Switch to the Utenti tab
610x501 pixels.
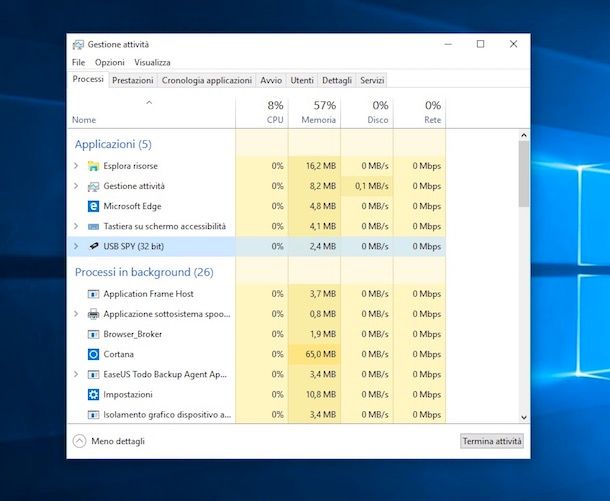click(x=302, y=81)
